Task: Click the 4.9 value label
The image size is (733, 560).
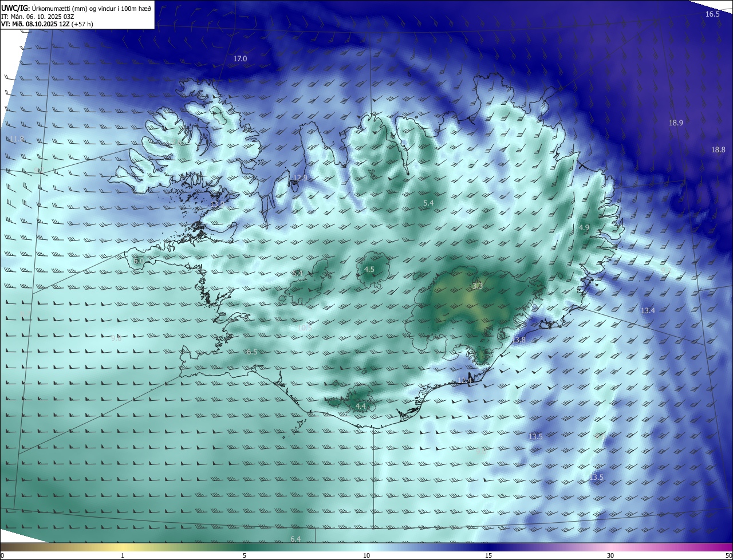Action: [584, 228]
